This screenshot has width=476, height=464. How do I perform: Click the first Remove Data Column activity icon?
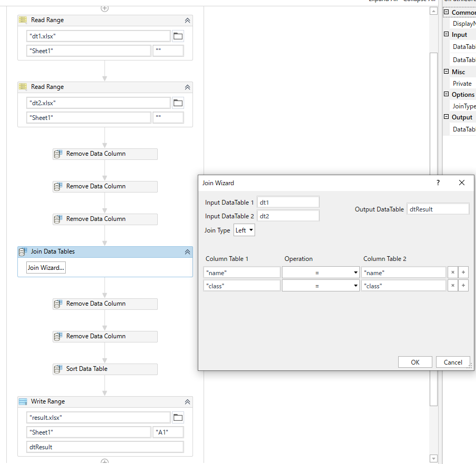(58, 154)
